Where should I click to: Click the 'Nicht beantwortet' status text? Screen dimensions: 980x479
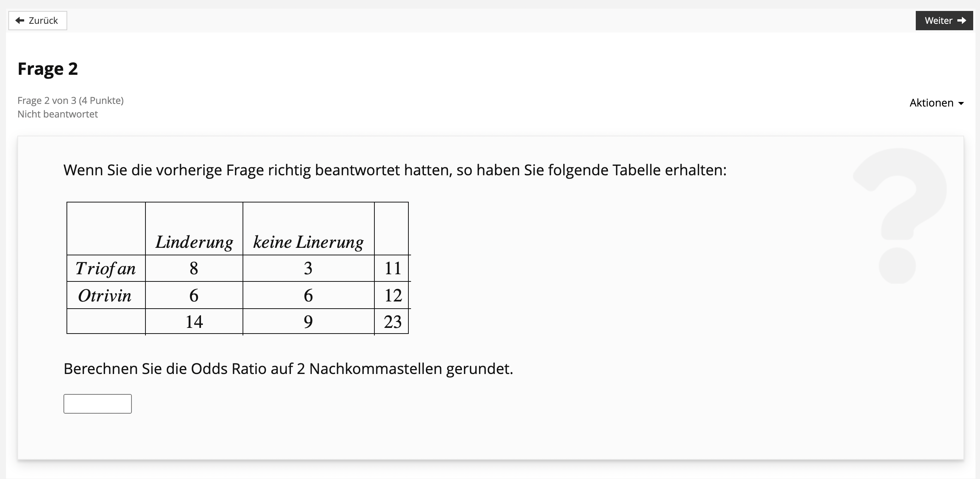click(57, 114)
